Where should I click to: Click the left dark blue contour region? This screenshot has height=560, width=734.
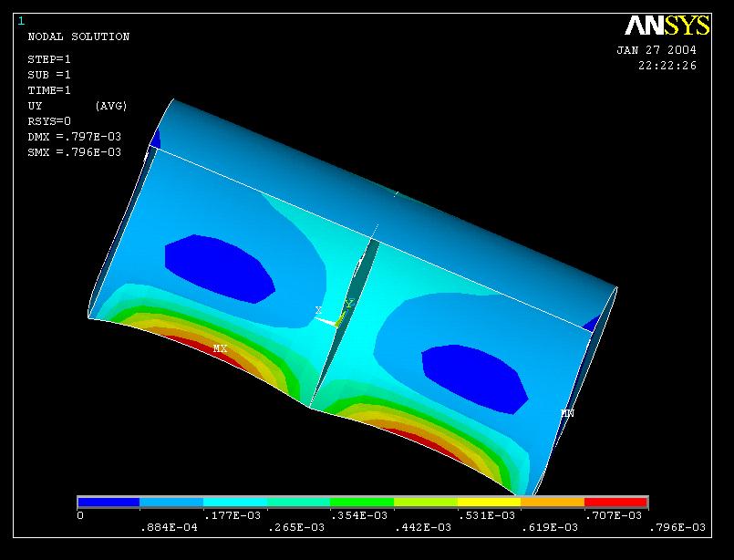coord(219,269)
